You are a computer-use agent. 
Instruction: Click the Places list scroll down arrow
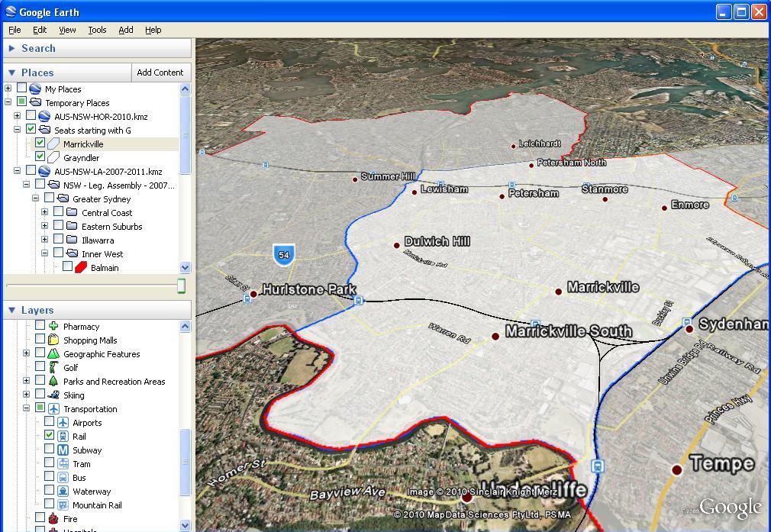pyautogui.click(x=185, y=268)
